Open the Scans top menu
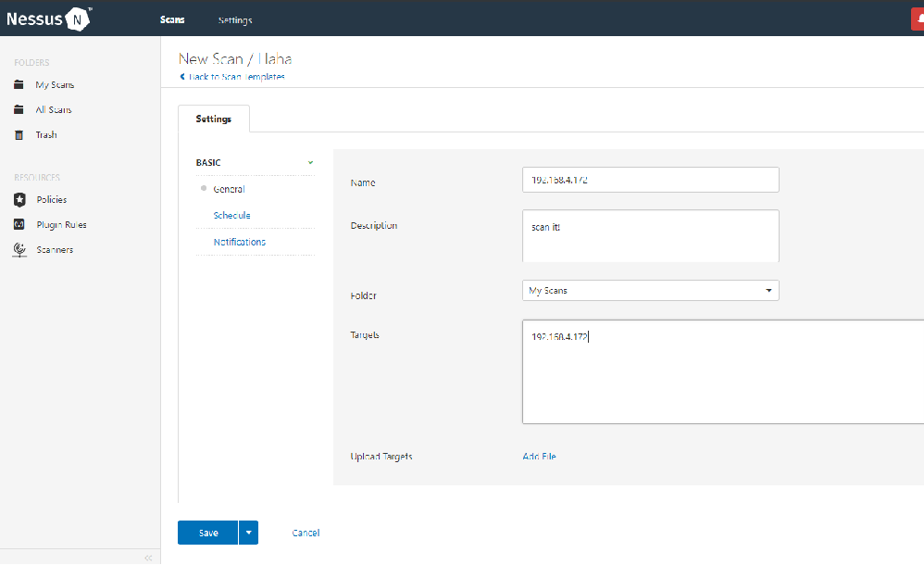Viewport: 924px width, 565px height. (x=172, y=20)
